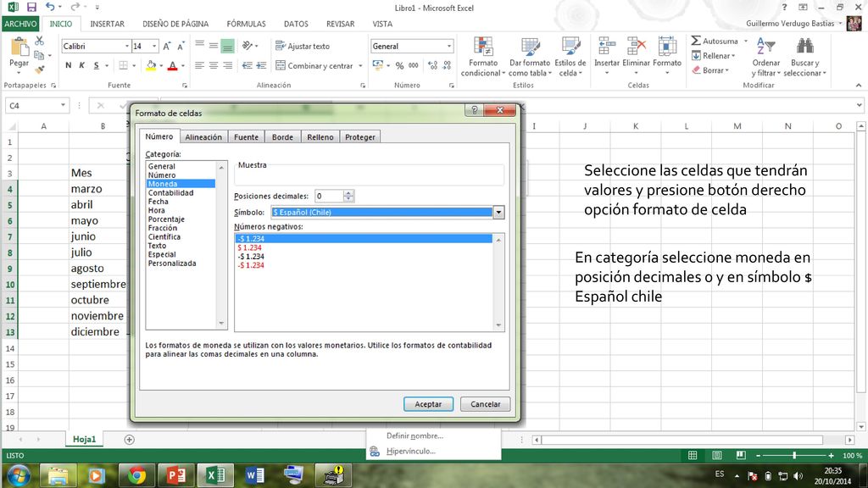Open Ordenar y filtrar menu

point(766,57)
